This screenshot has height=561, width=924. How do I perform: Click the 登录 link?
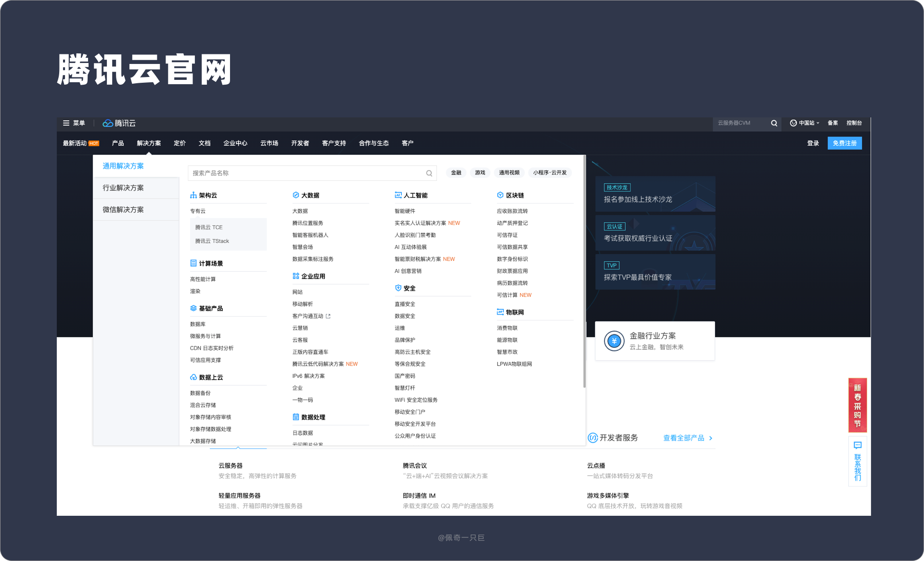(813, 143)
